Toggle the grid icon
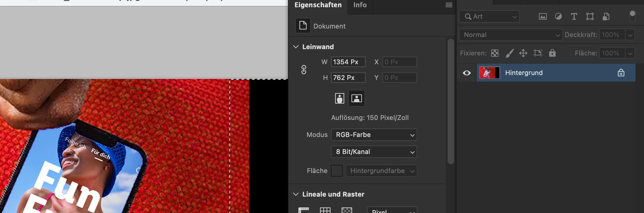This screenshot has width=644, height=213. pyautogui.click(x=325, y=210)
